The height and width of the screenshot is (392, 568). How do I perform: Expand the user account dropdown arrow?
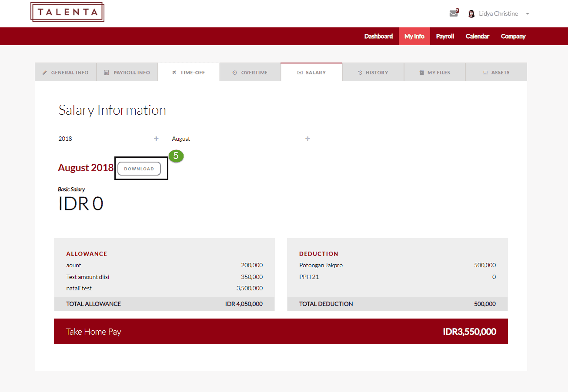[528, 14]
